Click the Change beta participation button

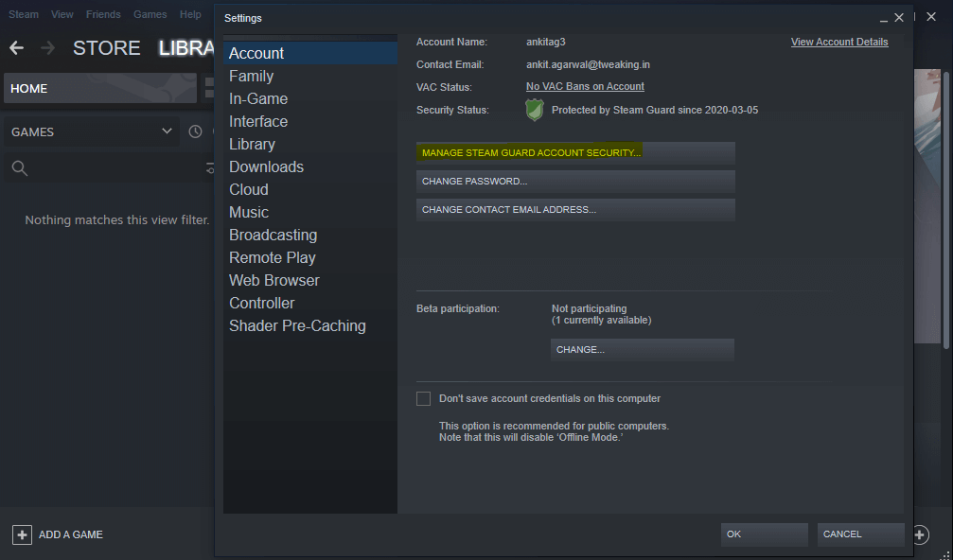(642, 350)
